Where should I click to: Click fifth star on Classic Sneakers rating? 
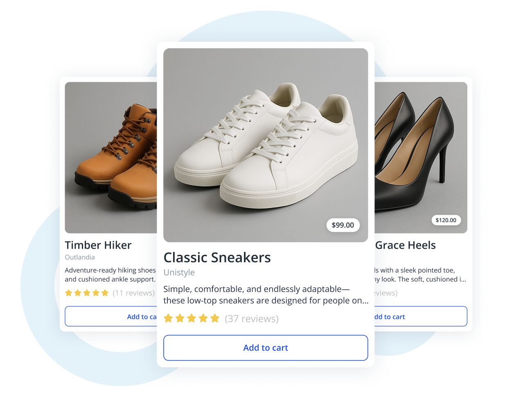coord(215,318)
